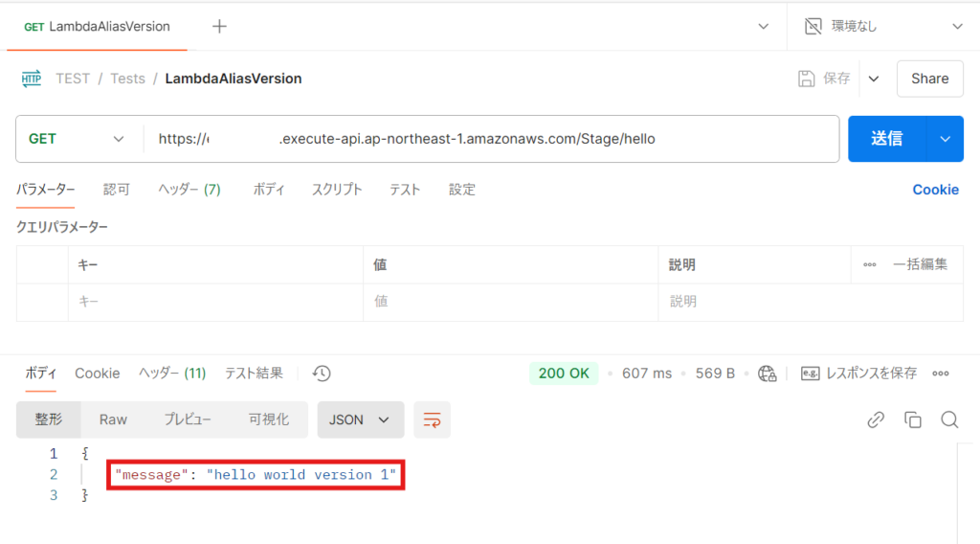Open the GET method dropdown
The width and height of the screenshot is (980, 544).
click(x=77, y=139)
